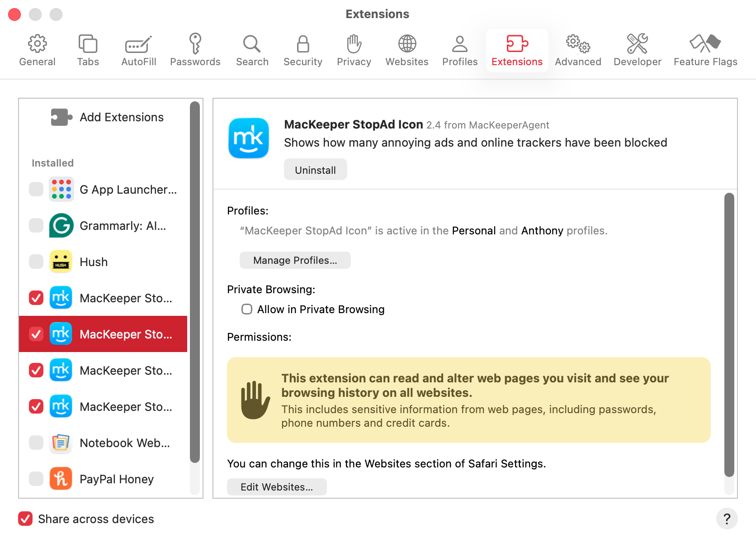Select G App Launcher row
The height and width of the screenshot is (543, 756).
[x=103, y=189]
